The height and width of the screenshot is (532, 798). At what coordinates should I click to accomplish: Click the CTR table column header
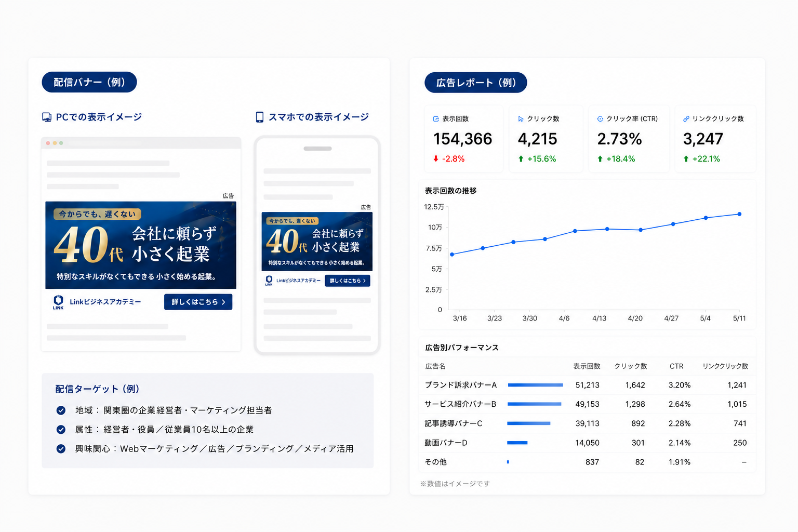tap(676, 366)
